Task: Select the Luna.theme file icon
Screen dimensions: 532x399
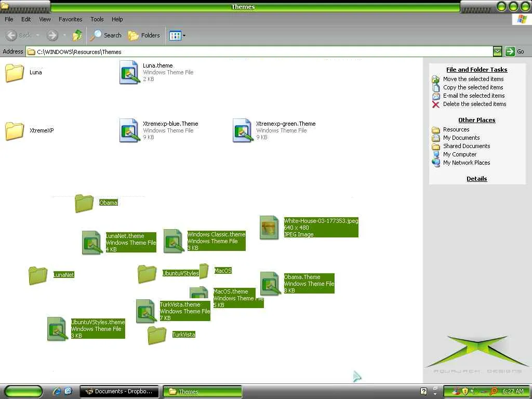Action: click(129, 72)
